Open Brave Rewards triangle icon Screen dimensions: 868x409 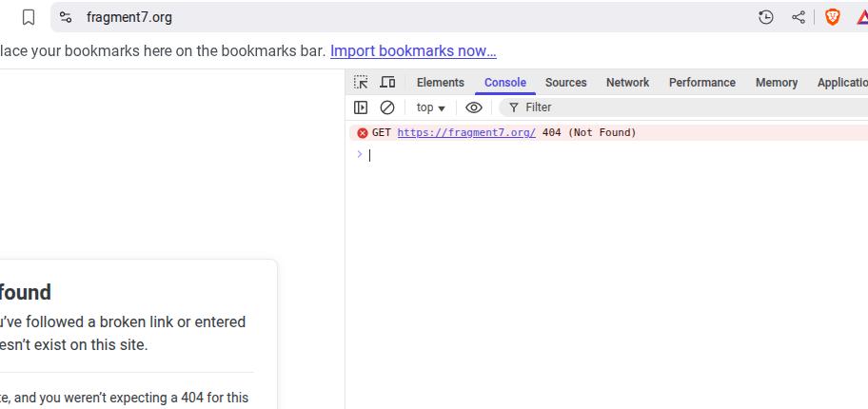tap(862, 18)
